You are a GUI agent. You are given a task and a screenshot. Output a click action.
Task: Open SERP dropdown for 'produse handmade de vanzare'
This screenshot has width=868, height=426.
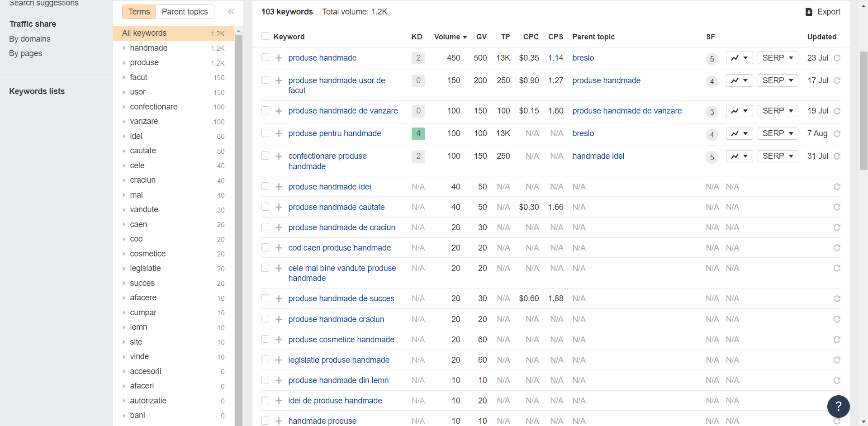pyautogui.click(x=778, y=111)
